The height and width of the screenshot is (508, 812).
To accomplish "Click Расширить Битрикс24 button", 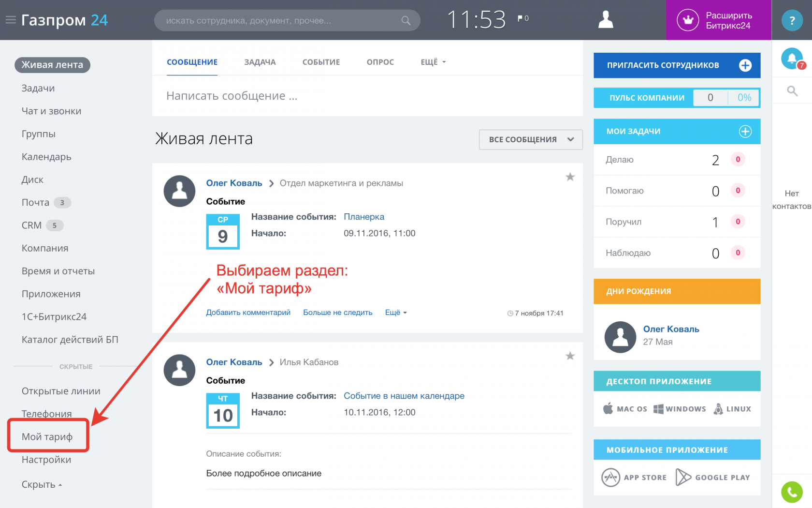I will tap(718, 20).
